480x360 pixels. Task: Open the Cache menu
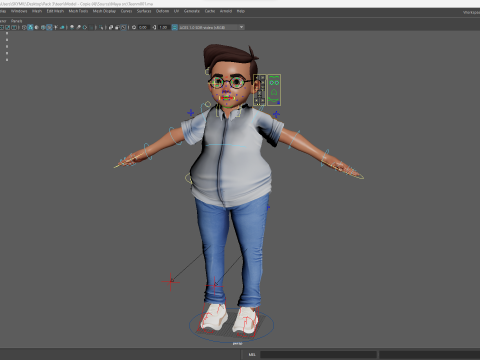210,11
